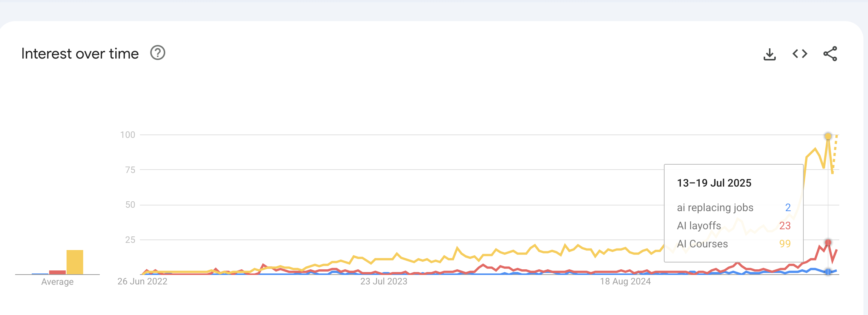Image resolution: width=868 pixels, height=315 pixels.
Task: Click the help question mark icon
Action: pos(158,53)
